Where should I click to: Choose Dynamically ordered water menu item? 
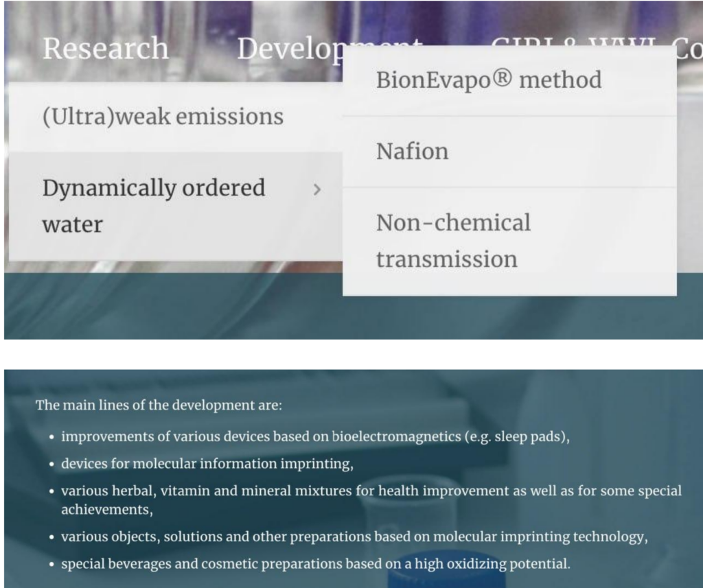point(175,206)
